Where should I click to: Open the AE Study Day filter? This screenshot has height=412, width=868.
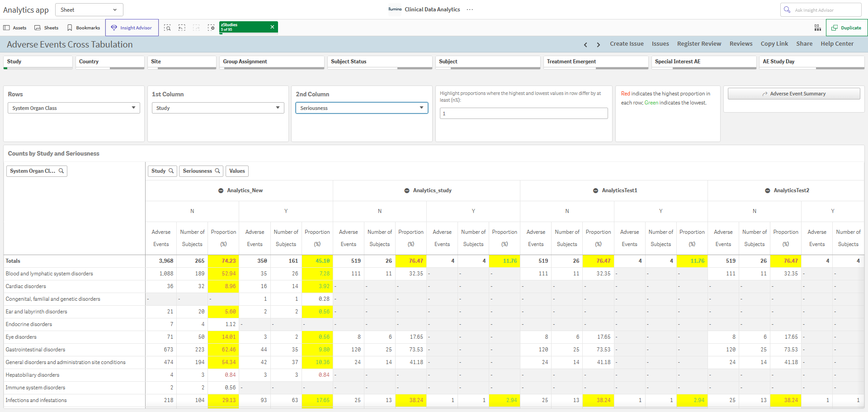pyautogui.click(x=812, y=62)
